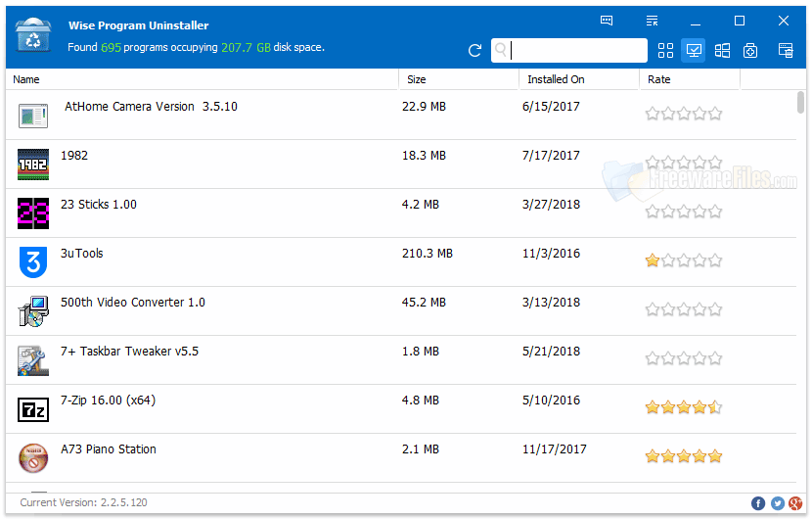
Task: Click the 4.8 MB size value
Action: click(x=421, y=401)
